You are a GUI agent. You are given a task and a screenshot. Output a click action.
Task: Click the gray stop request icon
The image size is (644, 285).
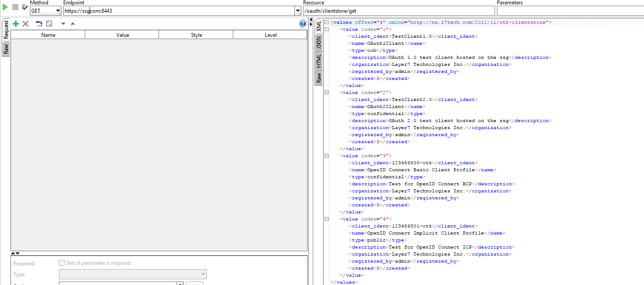pos(14,7)
